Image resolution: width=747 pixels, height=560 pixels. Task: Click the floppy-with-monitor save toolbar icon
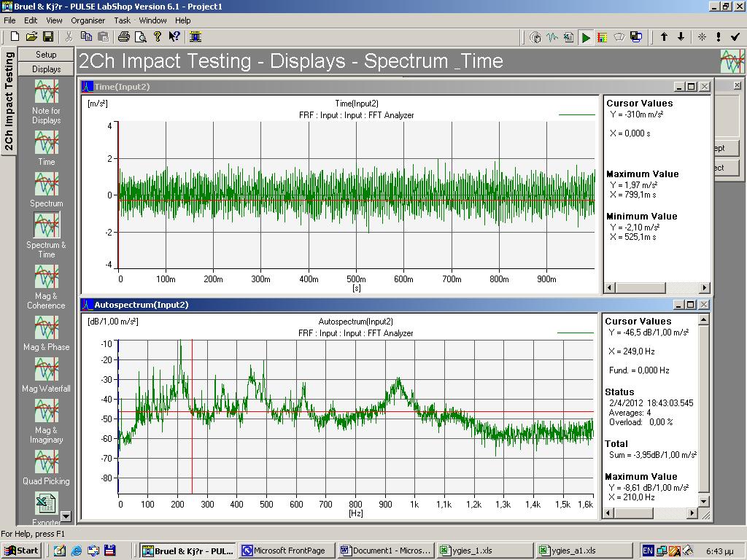coord(636,37)
